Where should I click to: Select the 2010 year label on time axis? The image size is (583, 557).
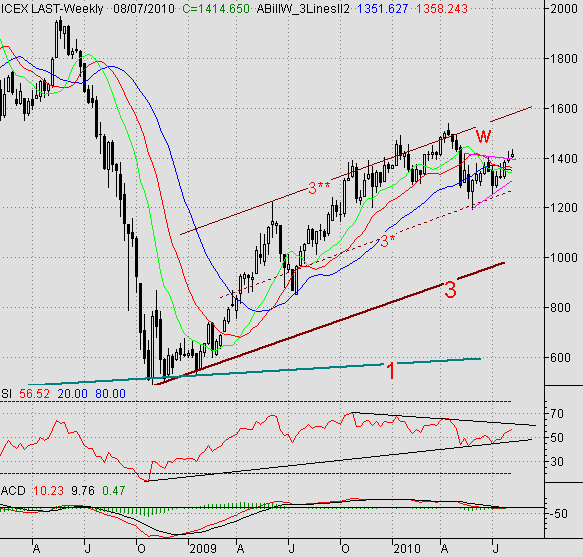(407, 548)
